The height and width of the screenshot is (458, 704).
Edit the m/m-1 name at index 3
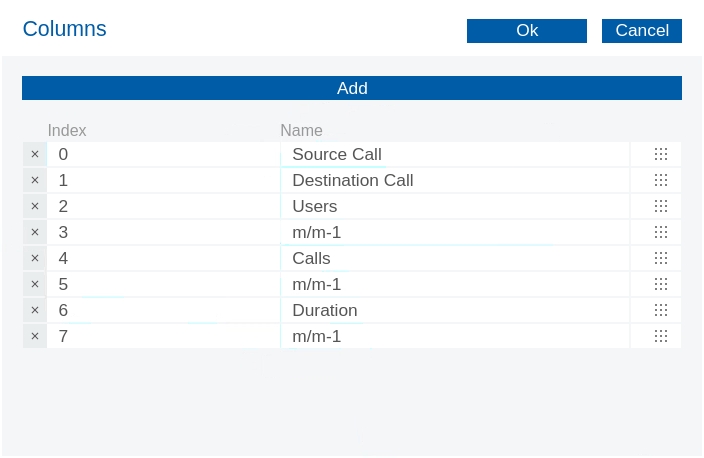tap(455, 232)
